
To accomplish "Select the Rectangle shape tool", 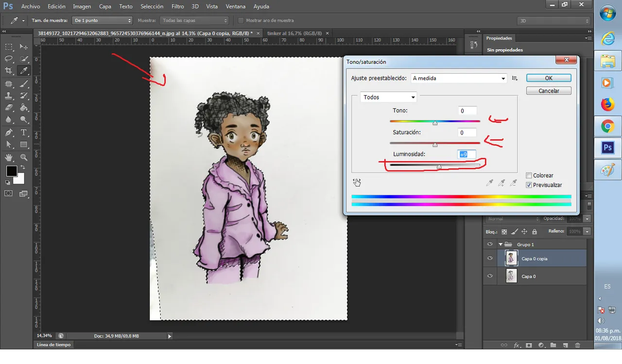I will click(x=23, y=145).
